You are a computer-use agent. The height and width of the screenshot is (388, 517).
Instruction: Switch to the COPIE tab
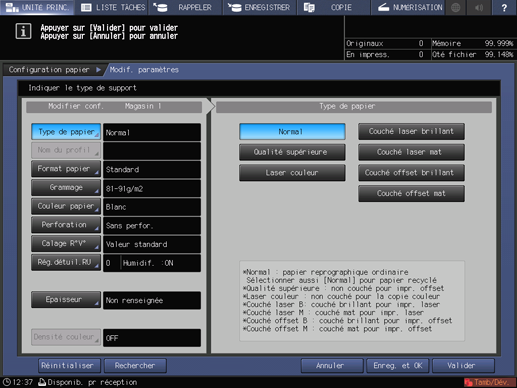point(333,7)
